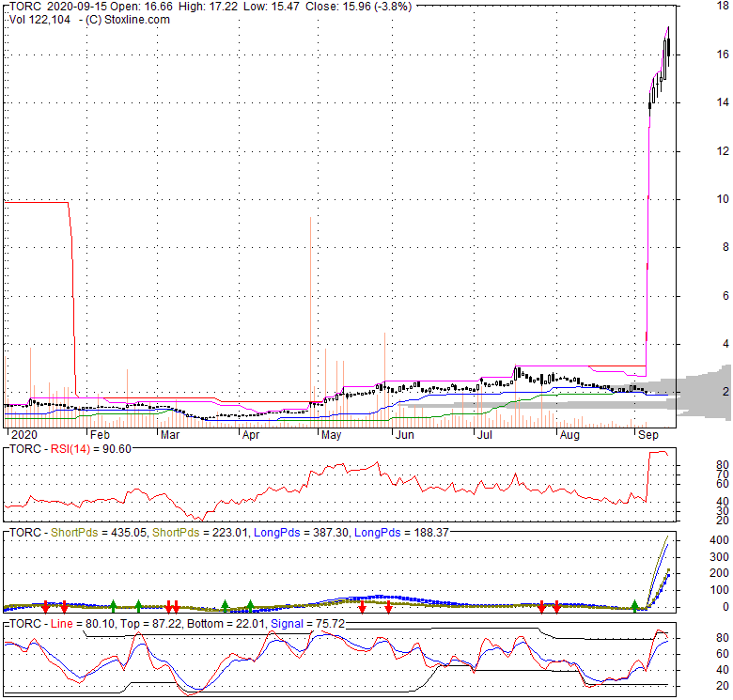Click the '4' price axis label
The height and width of the screenshot is (700, 733).
point(725,344)
